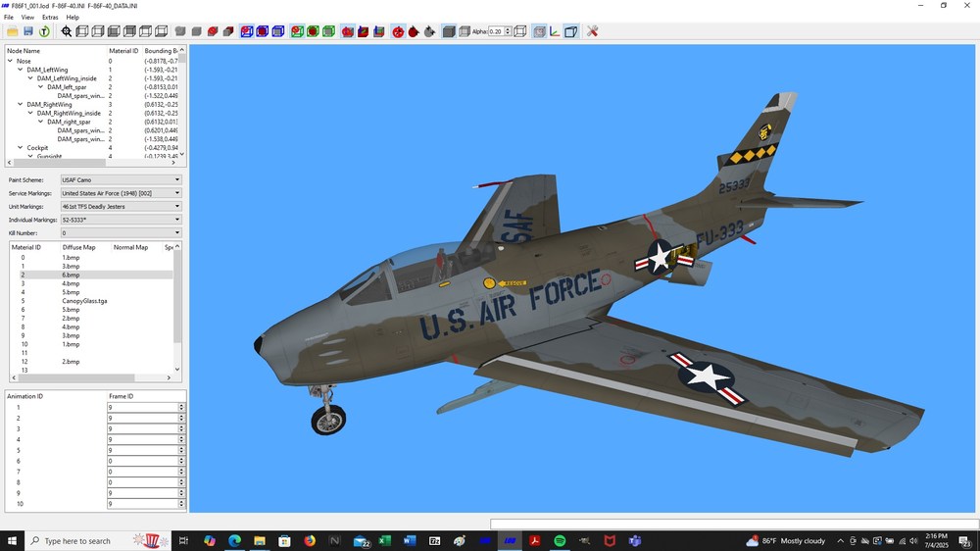Click the green box with dark red shape
The height and width of the screenshot is (551, 980).
pyautogui.click(x=313, y=31)
